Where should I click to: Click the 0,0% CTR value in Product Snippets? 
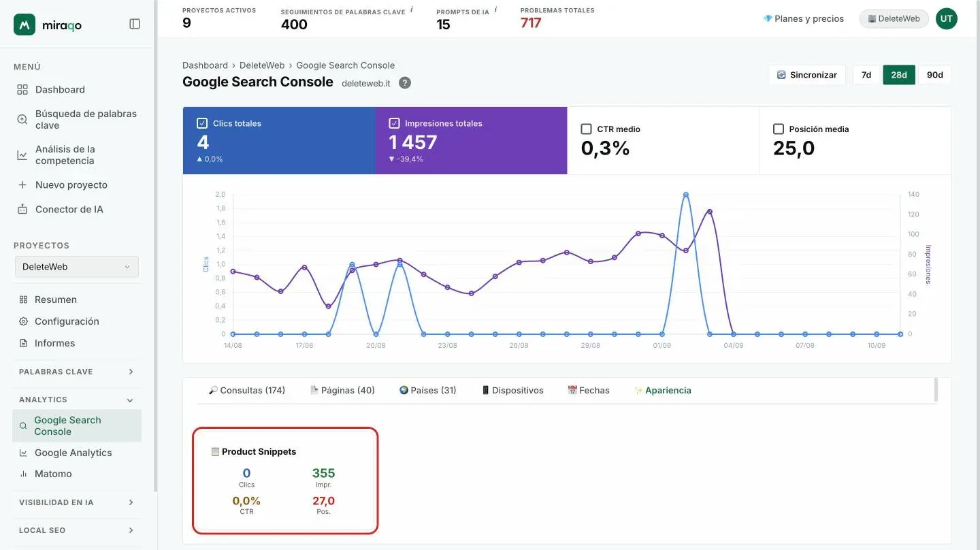click(x=246, y=501)
